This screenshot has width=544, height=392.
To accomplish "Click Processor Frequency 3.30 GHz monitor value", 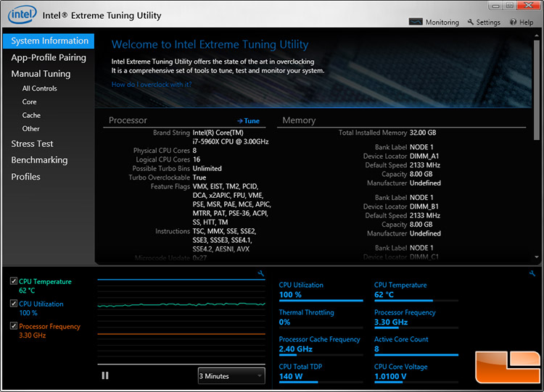I will 391,322.
